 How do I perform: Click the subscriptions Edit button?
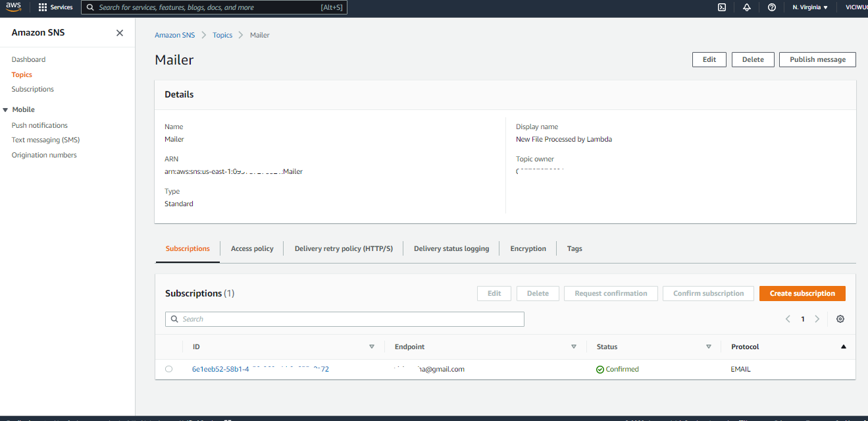[x=494, y=293]
